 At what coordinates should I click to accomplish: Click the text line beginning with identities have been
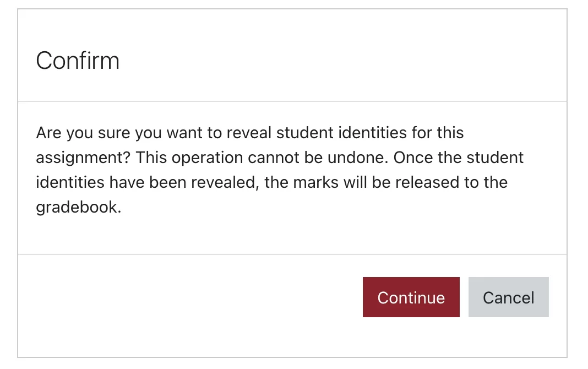(272, 182)
